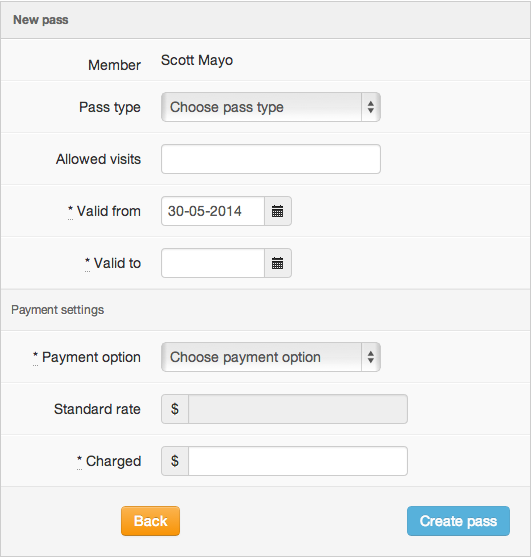Screen dimensions: 531x557
Task: Click the Charged amount input field
Action: coord(298,461)
